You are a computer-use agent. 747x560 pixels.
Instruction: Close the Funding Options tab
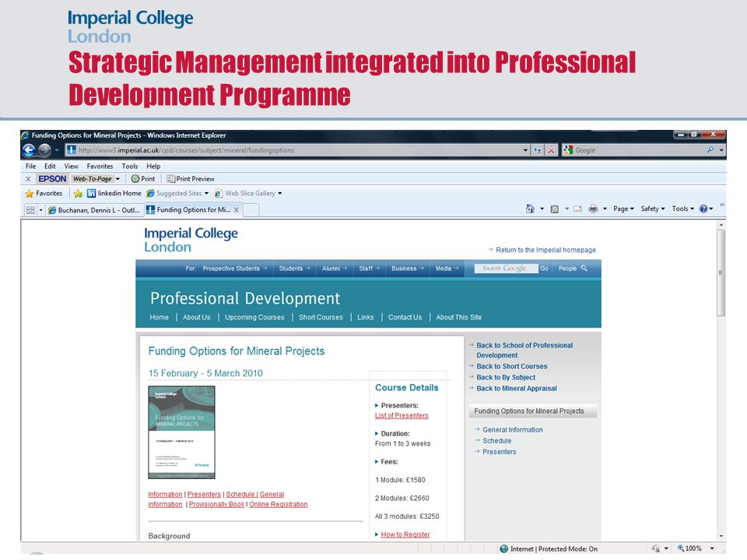click(237, 210)
